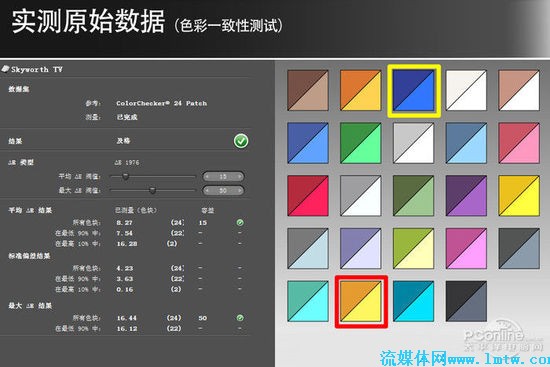The height and width of the screenshot is (367, 550).
Task: Click green check beside max tolerance 50
Action: point(240,318)
